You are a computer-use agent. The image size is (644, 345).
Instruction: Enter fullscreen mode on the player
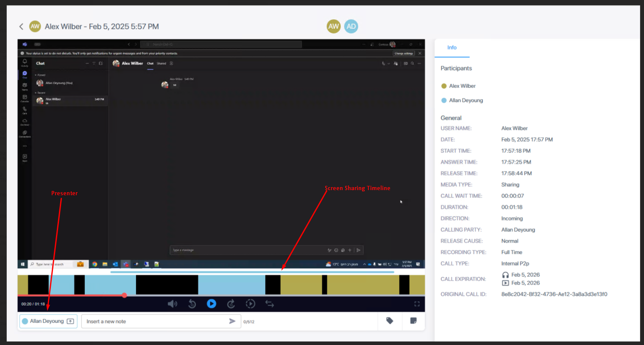point(417,304)
